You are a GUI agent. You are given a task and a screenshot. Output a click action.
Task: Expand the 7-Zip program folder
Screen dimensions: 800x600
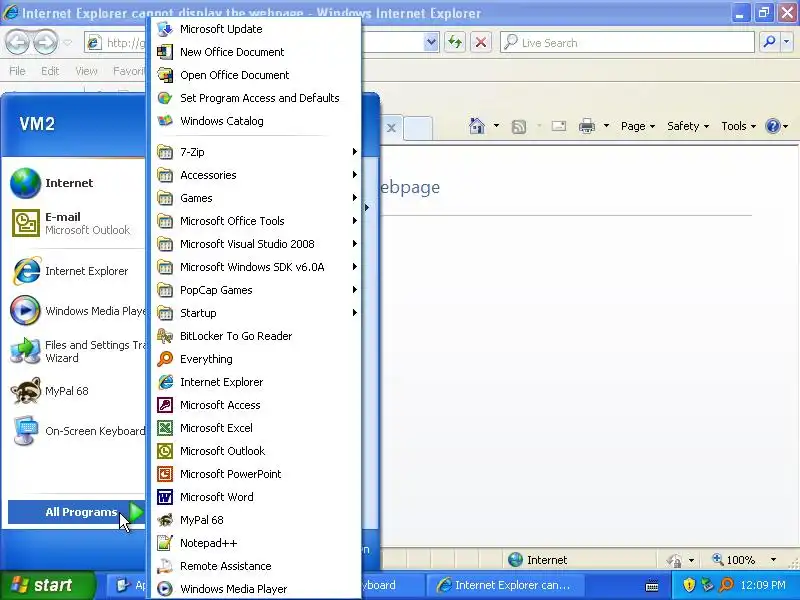[256, 152]
